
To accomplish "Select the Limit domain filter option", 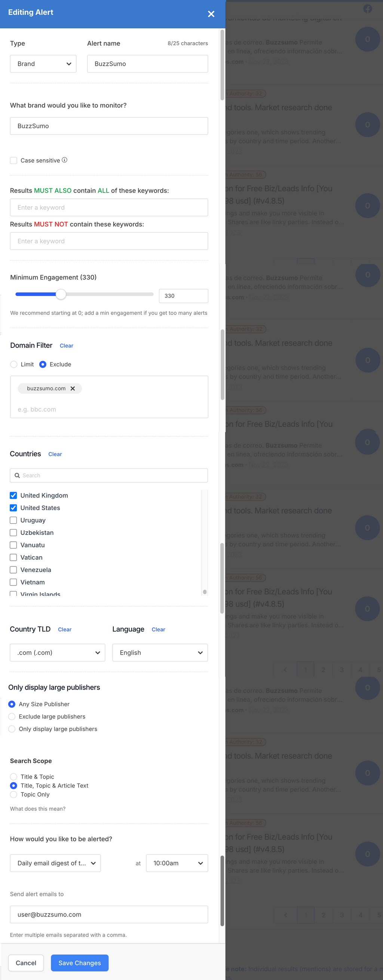I will [14, 364].
